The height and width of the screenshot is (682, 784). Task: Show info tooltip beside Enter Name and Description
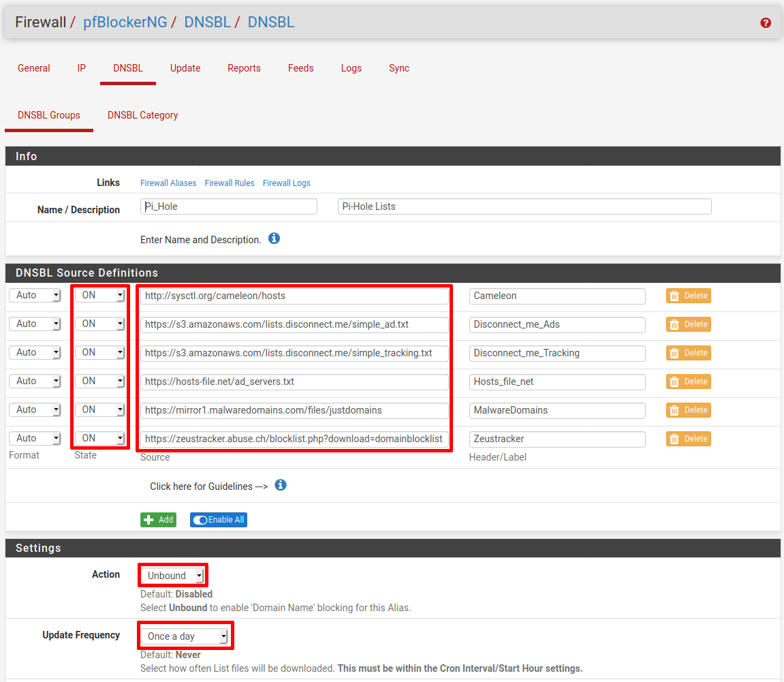click(x=274, y=238)
